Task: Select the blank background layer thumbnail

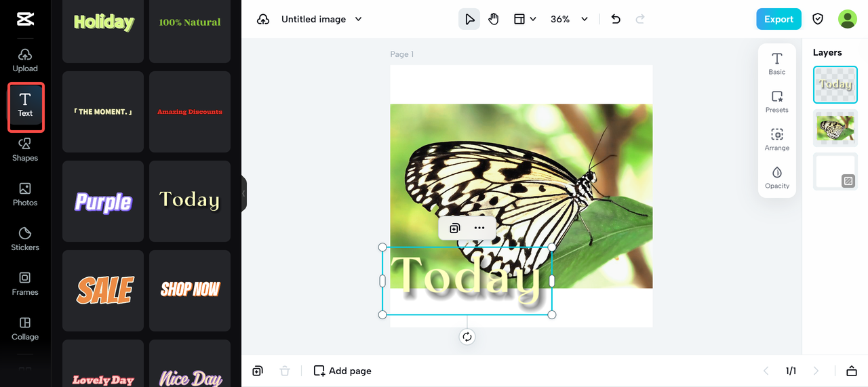Action: pyautogui.click(x=835, y=171)
